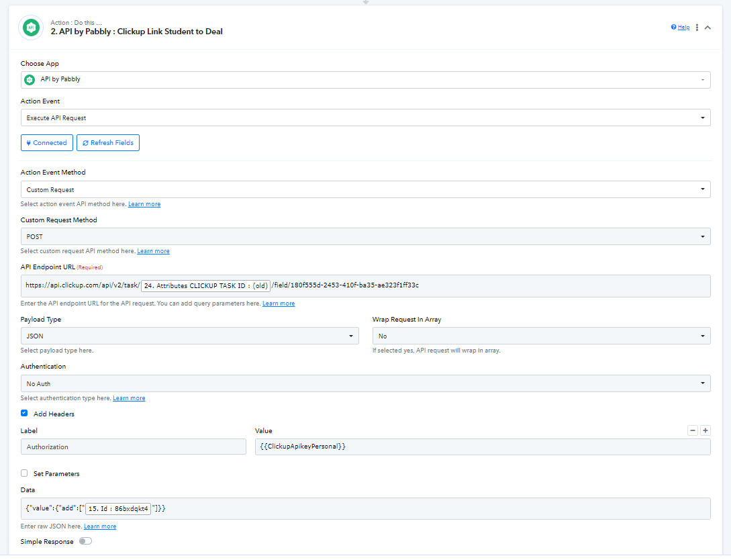Image resolution: width=731 pixels, height=560 pixels.
Task: Collapse the step with the chevron up
Action: pos(708,28)
